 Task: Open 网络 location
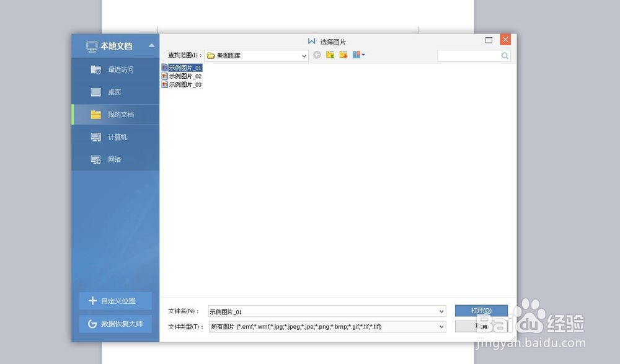115,159
